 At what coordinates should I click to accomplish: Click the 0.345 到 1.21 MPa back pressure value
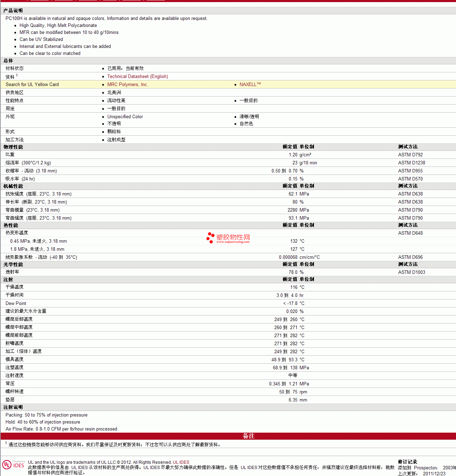coord(289,384)
